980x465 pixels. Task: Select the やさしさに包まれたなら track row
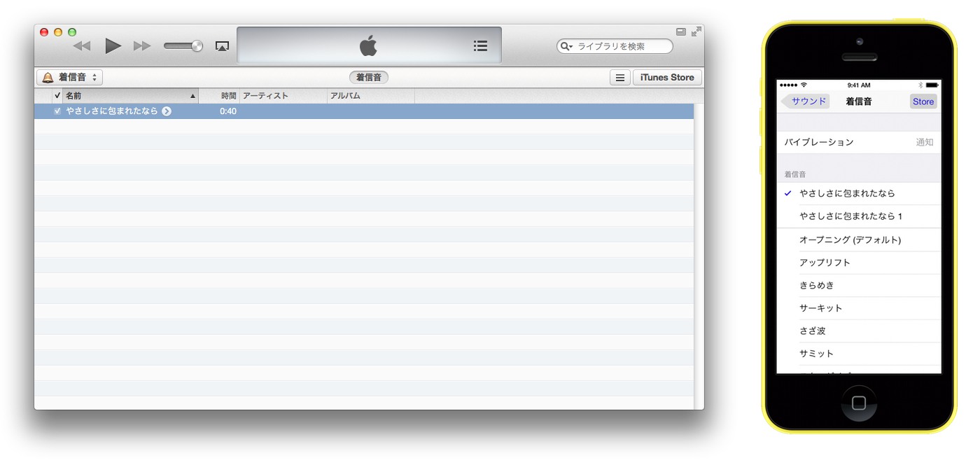pos(364,111)
